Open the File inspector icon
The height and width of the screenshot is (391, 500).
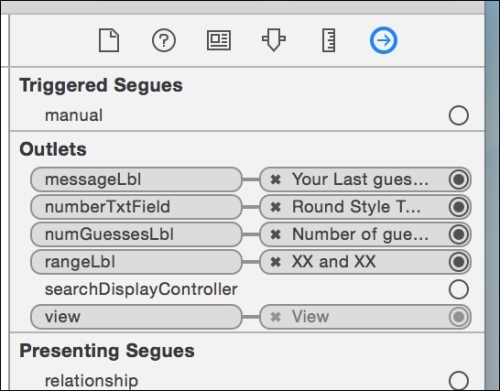109,40
